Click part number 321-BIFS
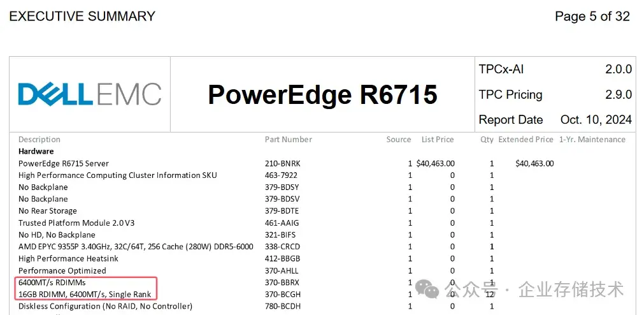 (280, 235)
